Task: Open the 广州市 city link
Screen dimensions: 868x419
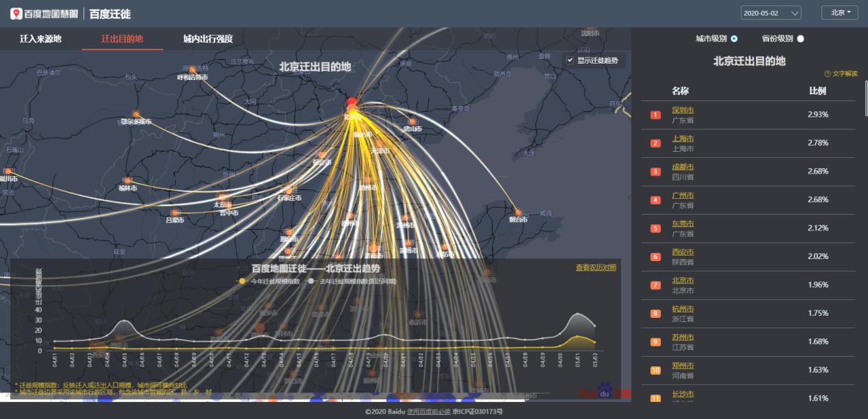Action: 683,195
